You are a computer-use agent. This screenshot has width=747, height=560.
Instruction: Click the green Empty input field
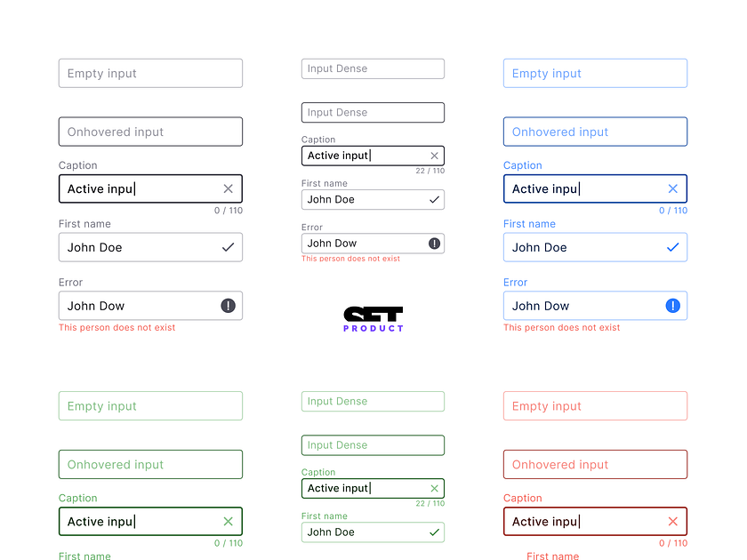(150, 405)
